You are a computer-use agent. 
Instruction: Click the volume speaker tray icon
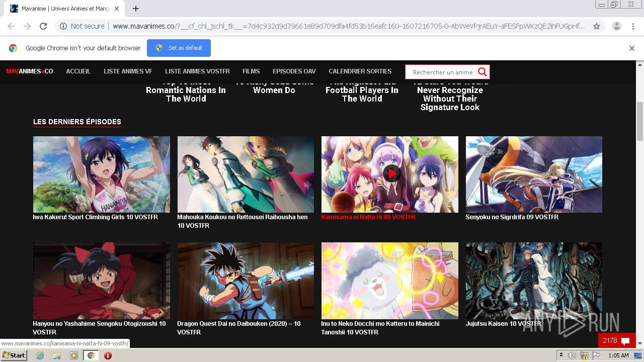(x=572, y=355)
